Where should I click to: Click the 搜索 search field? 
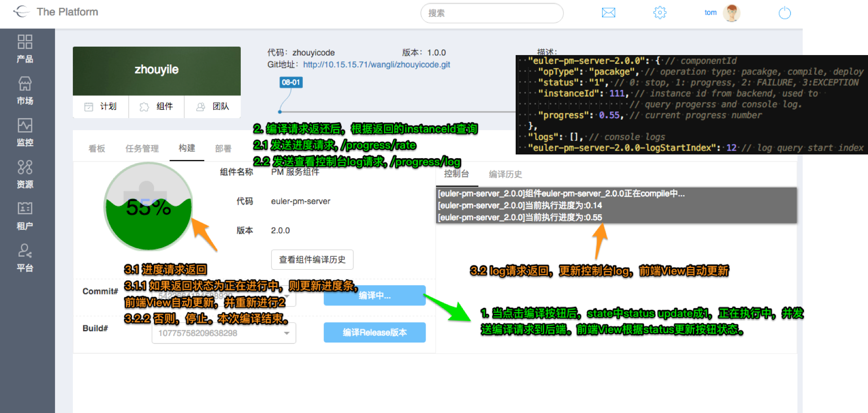492,13
